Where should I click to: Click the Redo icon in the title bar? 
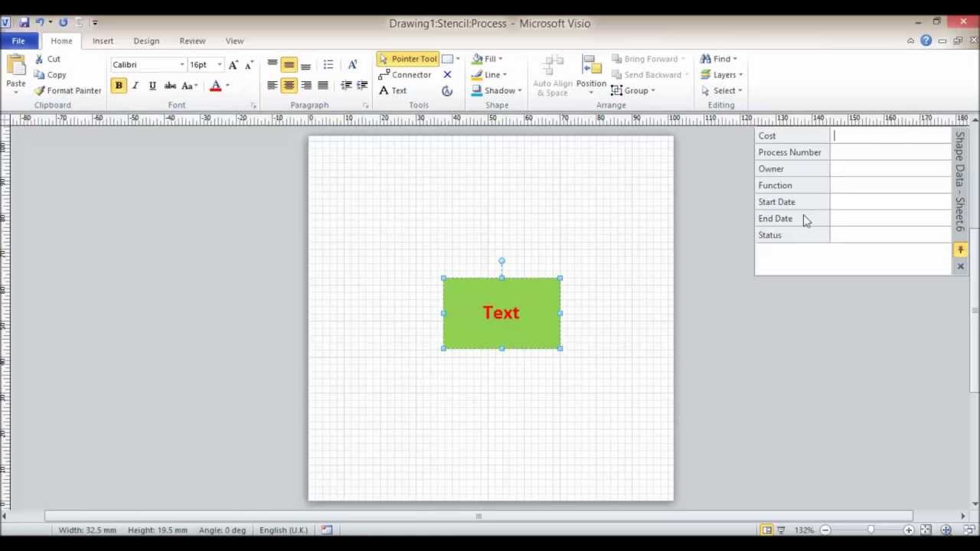(x=63, y=22)
